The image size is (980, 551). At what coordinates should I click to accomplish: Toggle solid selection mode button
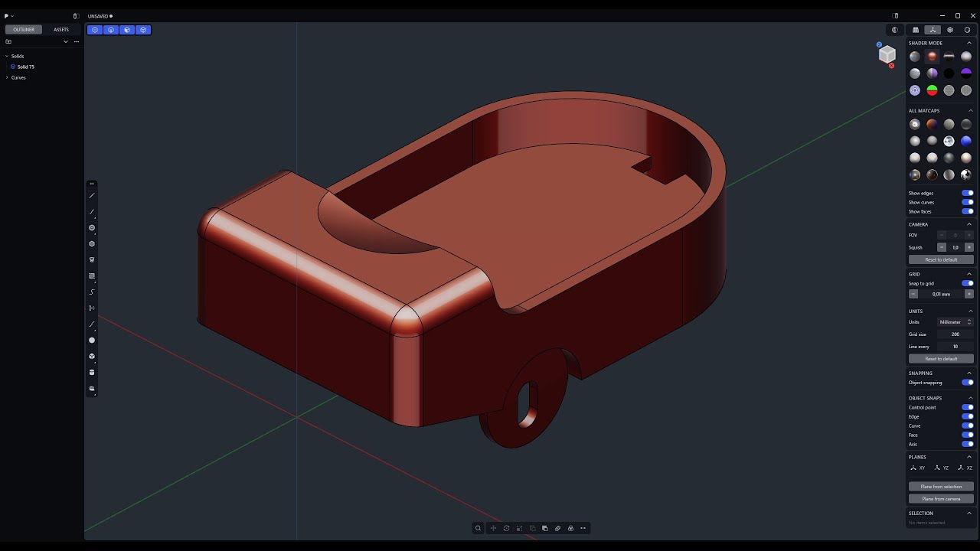143,30
